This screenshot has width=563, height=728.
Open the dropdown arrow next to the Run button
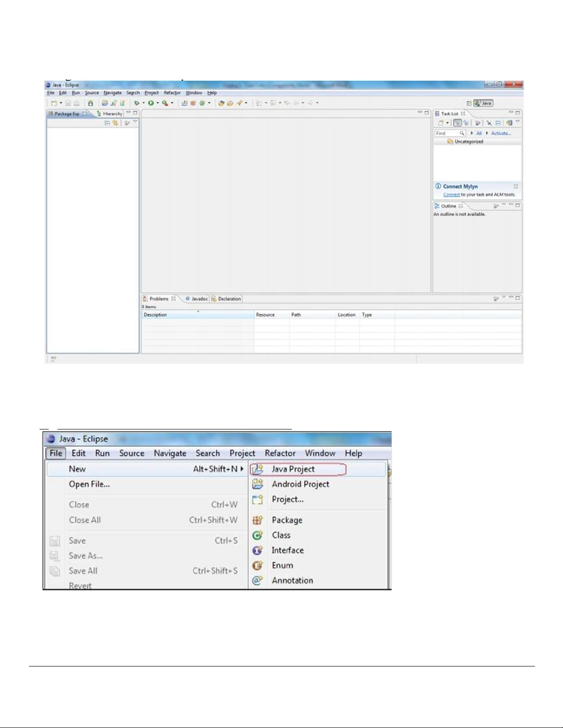158,103
